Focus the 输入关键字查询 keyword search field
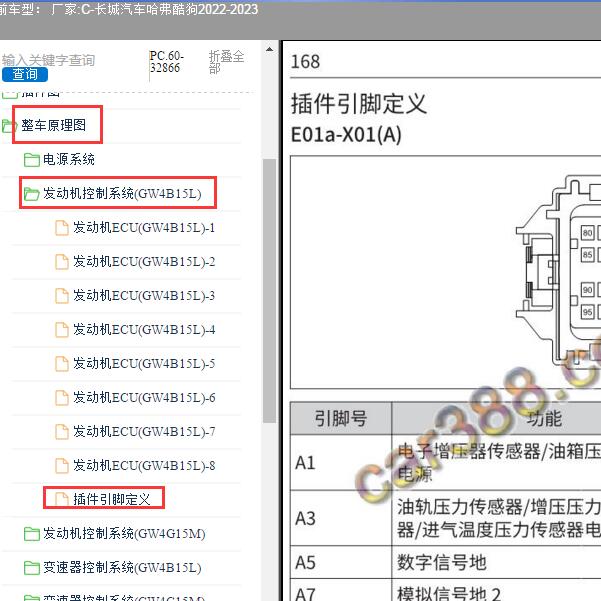 [x=48, y=60]
